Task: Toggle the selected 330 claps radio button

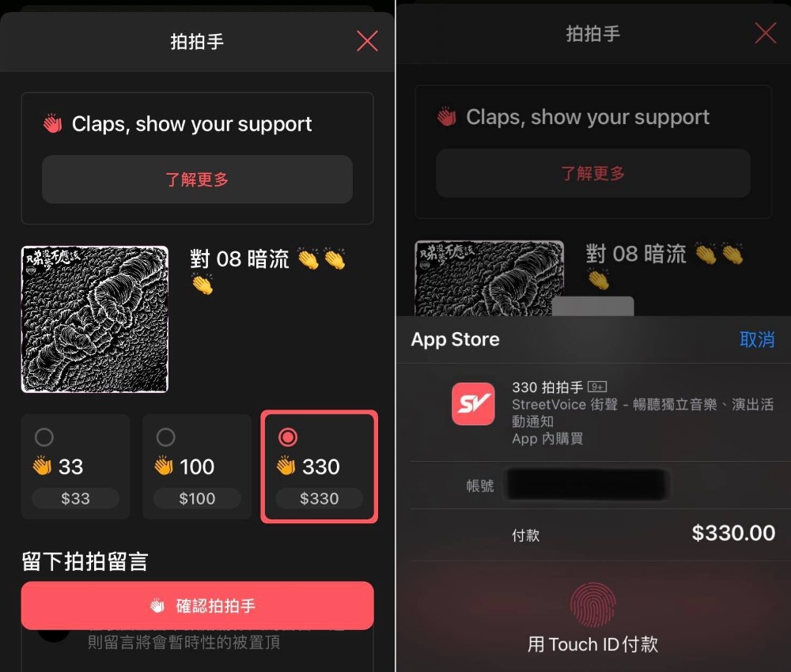Action: (288, 437)
